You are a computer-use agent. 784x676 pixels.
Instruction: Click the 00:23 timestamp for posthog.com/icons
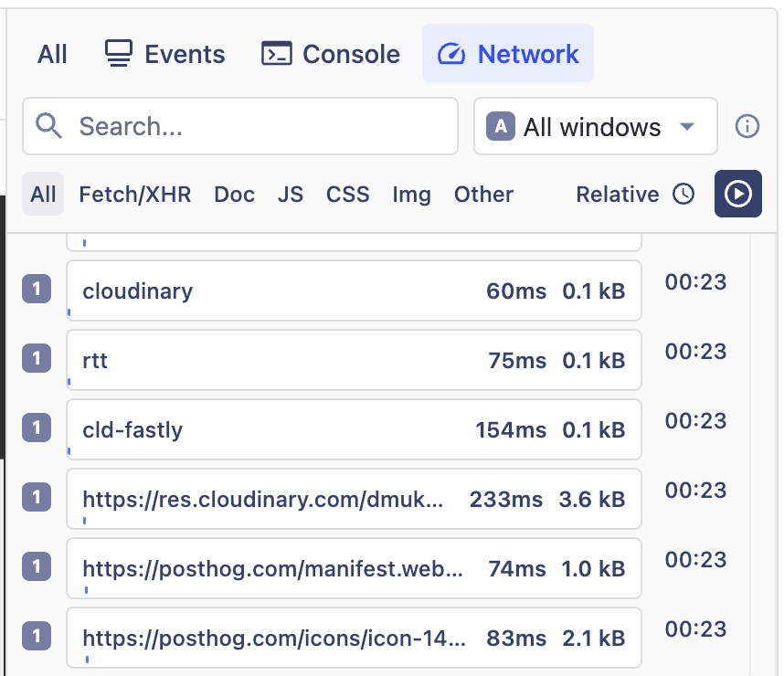tap(695, 629)
